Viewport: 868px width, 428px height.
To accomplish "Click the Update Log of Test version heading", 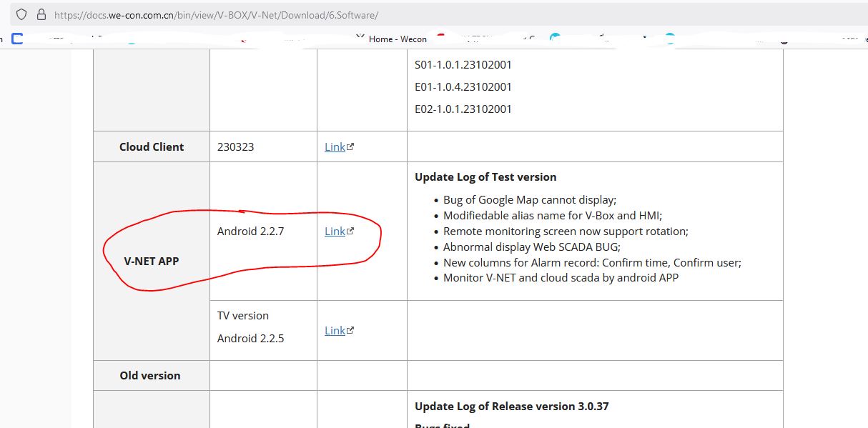I will click(485, 176).
